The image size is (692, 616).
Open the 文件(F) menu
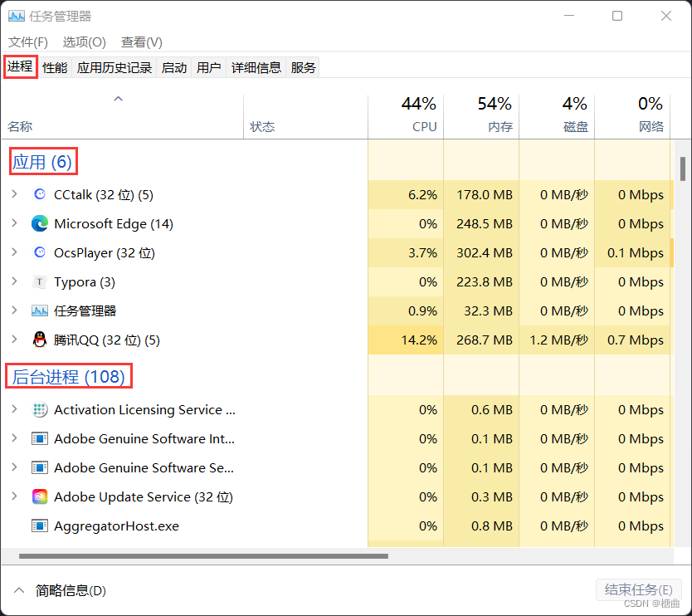(x=28, y=42)
